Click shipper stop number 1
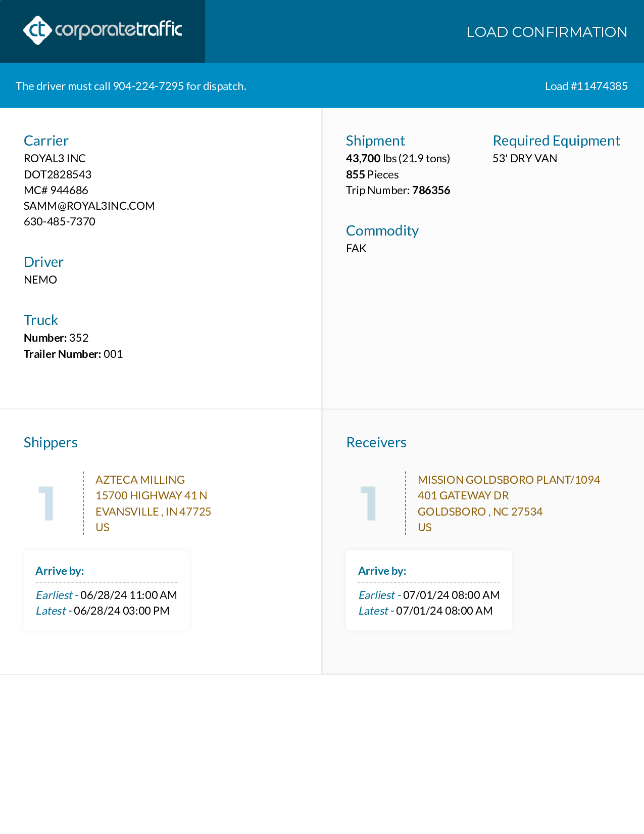This screenshot has height=834, width=644. click(x=46, y=503)
